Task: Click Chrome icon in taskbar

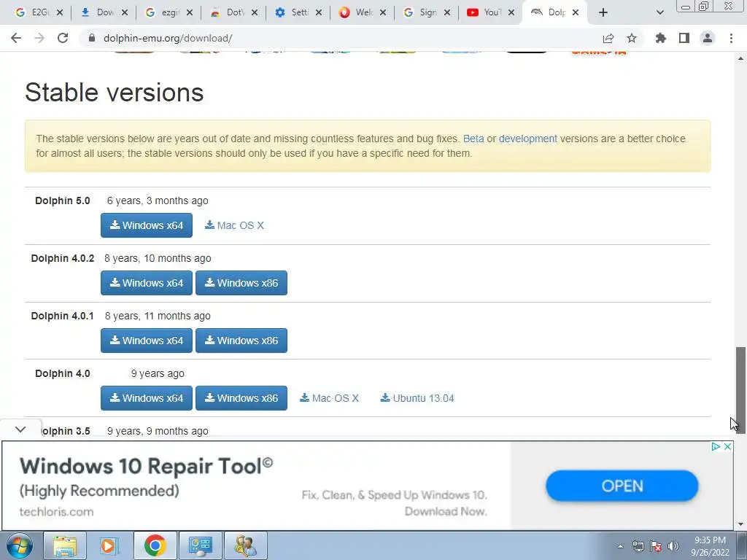Action: 155,545
